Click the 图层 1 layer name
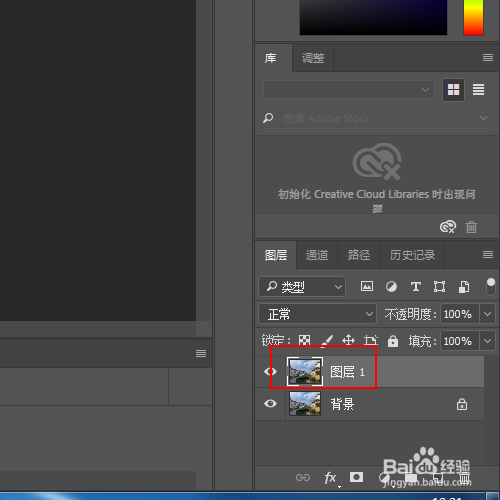The image size is (500, 500). 347,372
